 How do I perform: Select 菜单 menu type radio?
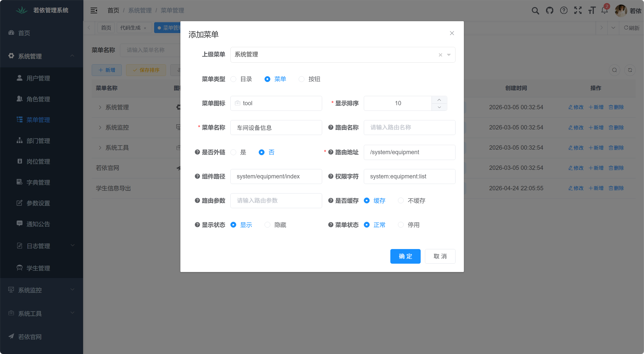point(267,79)
